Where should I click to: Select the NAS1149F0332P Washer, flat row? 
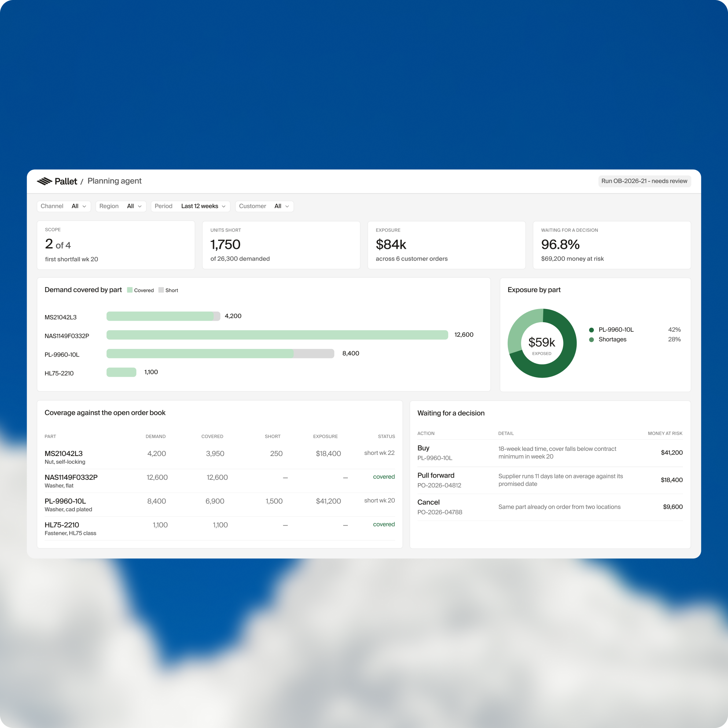(x=220, y=481)
